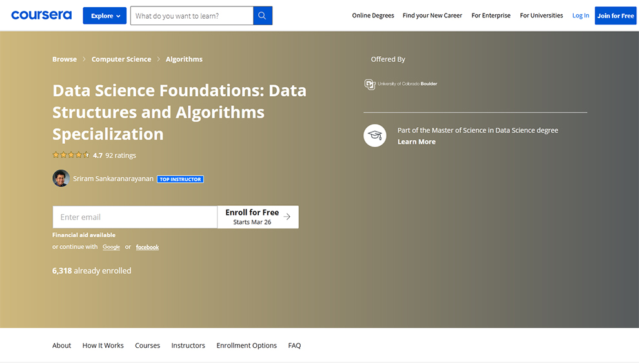The height and width of the screenshot is (364, 639).
Task: Click '6,318 already enrolled' text
Action: coord(92,270)
